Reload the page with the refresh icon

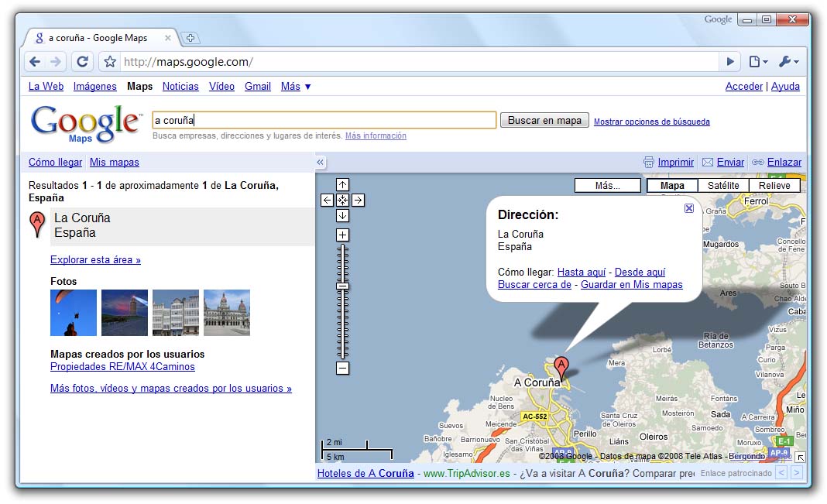pyautogui.click(x=82, y=62)
